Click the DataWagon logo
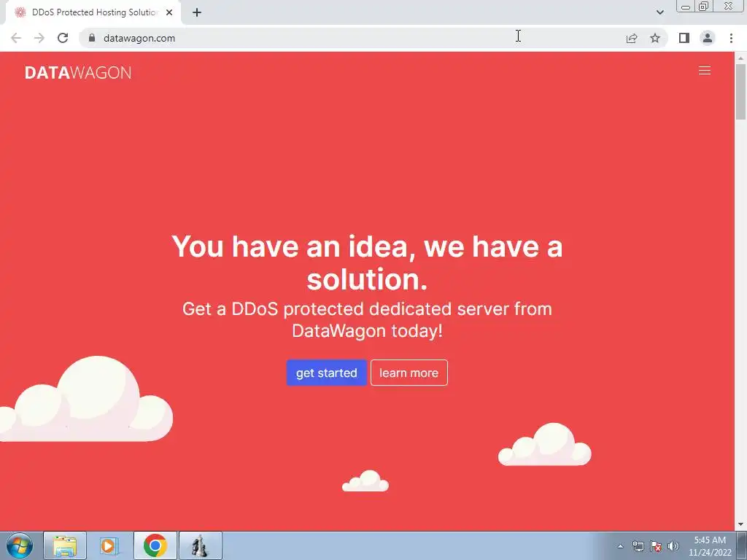The width and height of the screenshot is (747, 560). (78, 72)
